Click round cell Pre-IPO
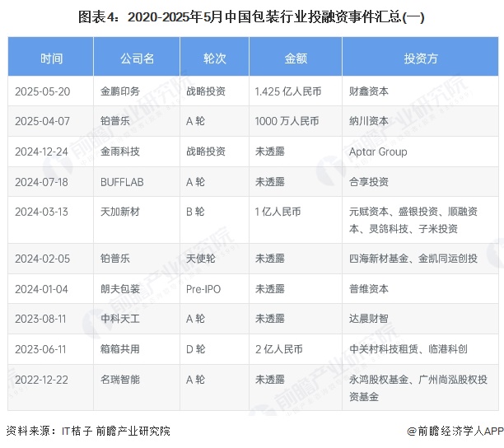504x448 pixels. [x=203, y=289]
